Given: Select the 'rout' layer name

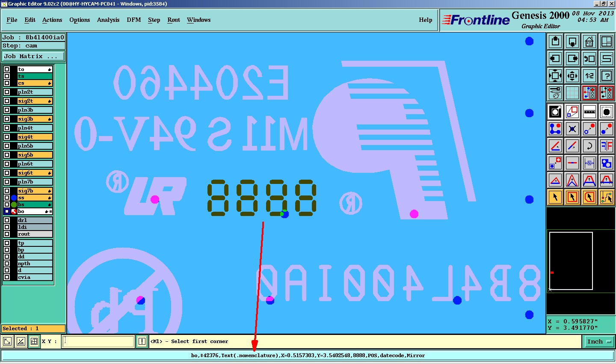Looking at the screenshot, I should pyautogui.click(x=35, y=234).
